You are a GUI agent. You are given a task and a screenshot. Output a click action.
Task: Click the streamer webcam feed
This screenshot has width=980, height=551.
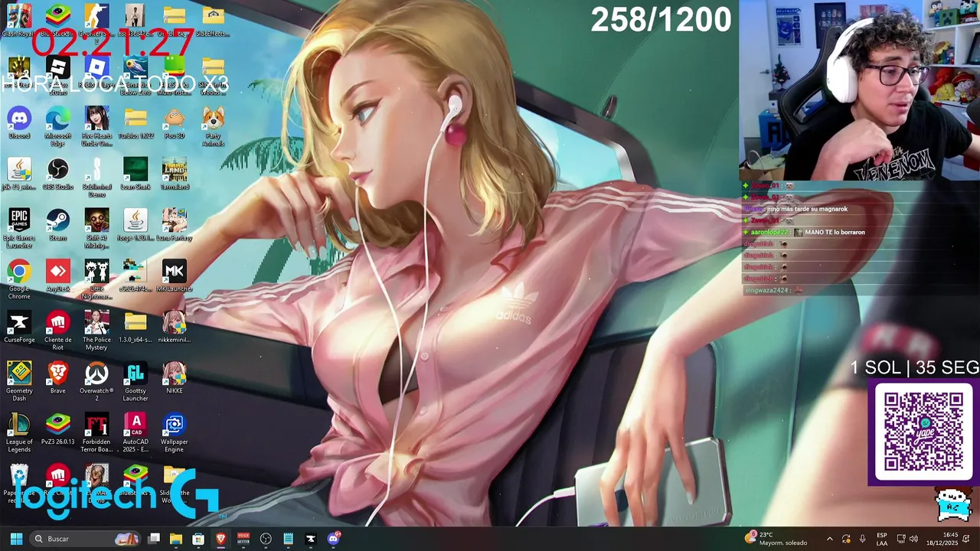click(x=859, y=90)
